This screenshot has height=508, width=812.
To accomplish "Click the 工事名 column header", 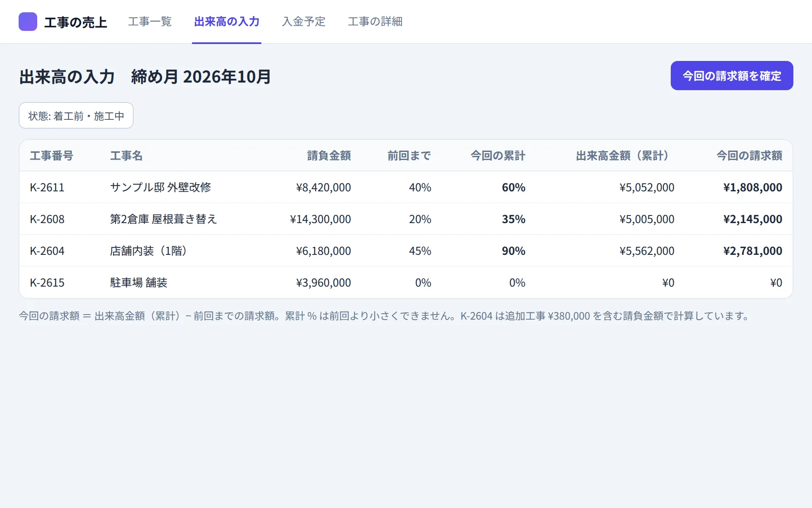I will (x=126, y=156).
